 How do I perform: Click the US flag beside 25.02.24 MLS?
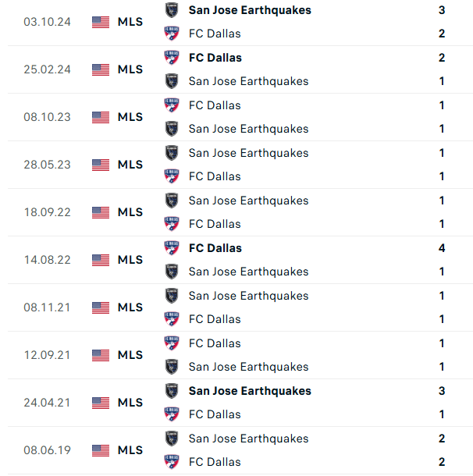[101, 69]
